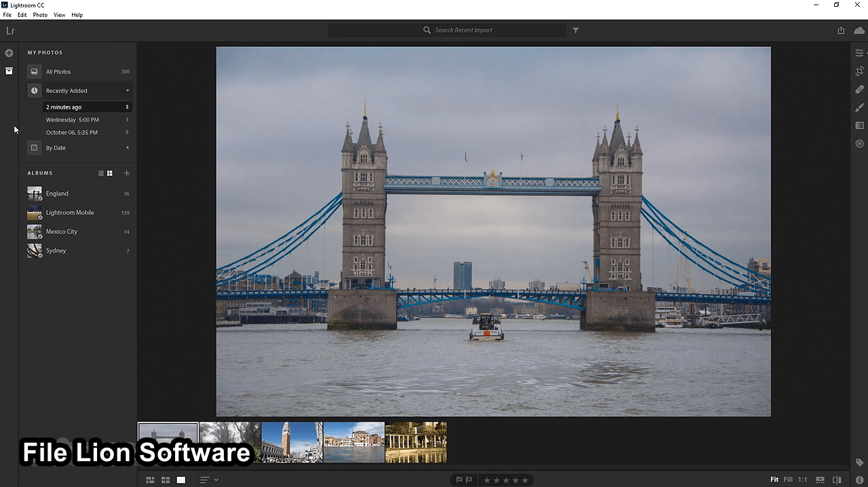Select the 'October 06, 5:35 PM' import
868x487 pixels.
(x=87, y=132)
